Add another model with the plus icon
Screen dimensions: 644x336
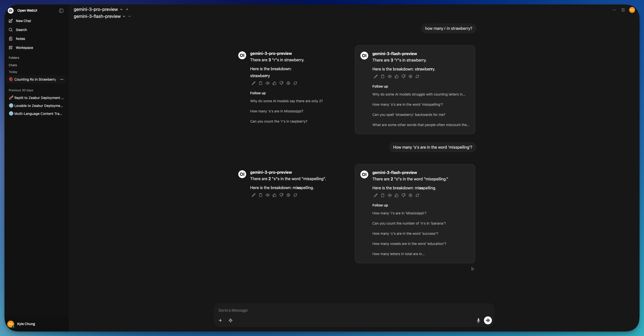127,9
